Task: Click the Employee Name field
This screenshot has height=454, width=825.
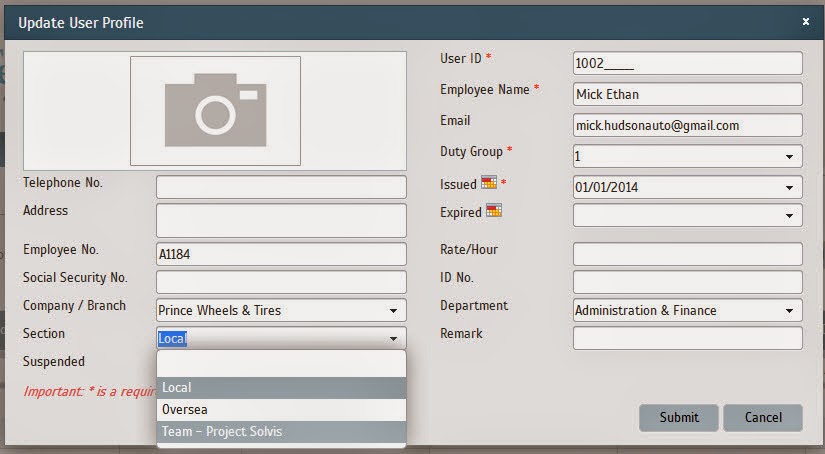Action: [x=688, y=94]
